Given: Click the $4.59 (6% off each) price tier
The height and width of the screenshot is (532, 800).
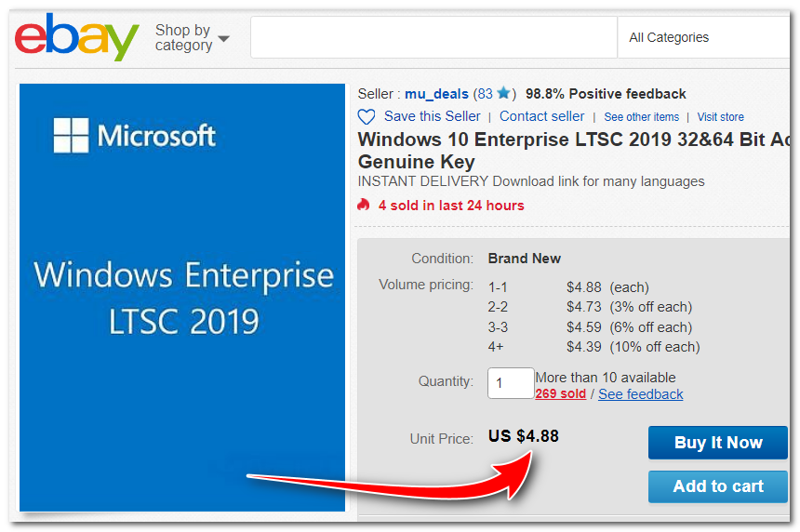Looking at the screenshot, I should point(629,327).
